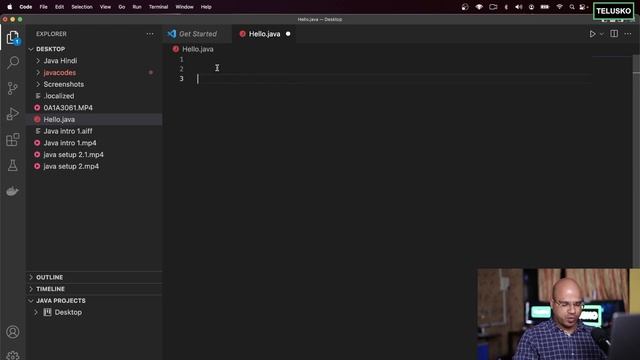This screenshot has height=360, width=640.
Task: Expand the Java Hindi folder
Action: [x=60, y=61]
